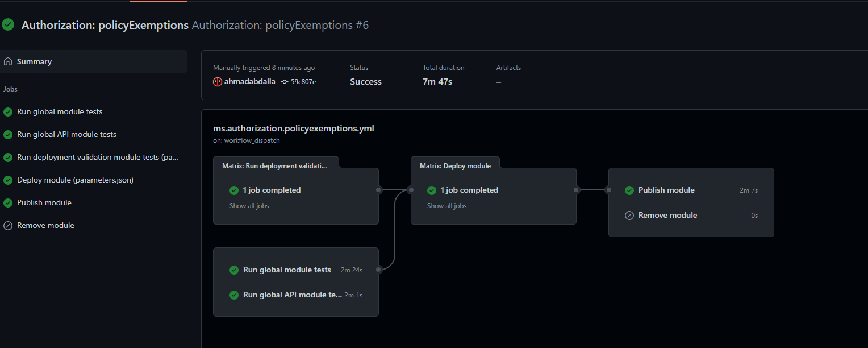Click the Summary home icon in sidebar

click(8, 61)
